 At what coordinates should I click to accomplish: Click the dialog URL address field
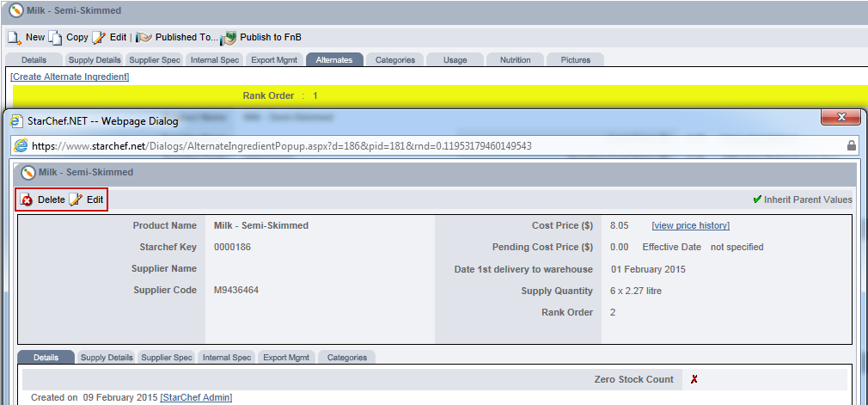point(430,146)
